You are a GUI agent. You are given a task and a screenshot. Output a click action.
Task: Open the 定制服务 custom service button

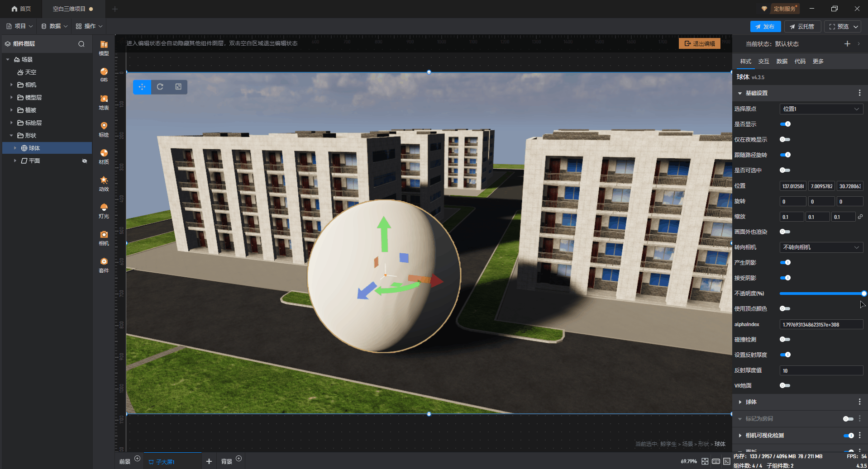784,9
